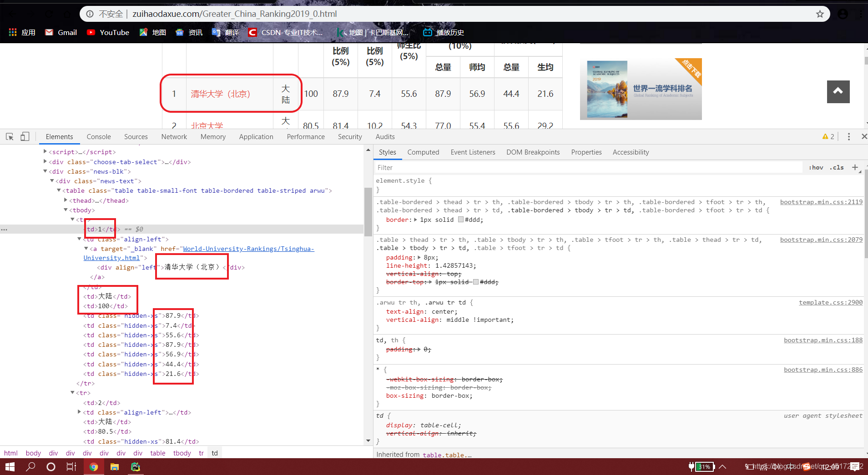Image resolution: width=868 pixels, height=475 pixels.
Task: Open DevTools more options menu
Action: (849, 136)
